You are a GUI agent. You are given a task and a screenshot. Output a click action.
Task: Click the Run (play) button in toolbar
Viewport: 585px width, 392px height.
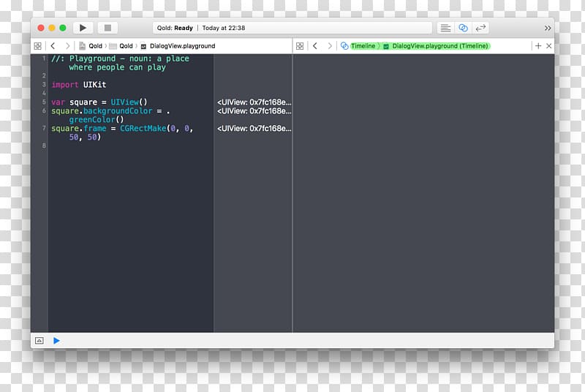(x=83, y=28)
